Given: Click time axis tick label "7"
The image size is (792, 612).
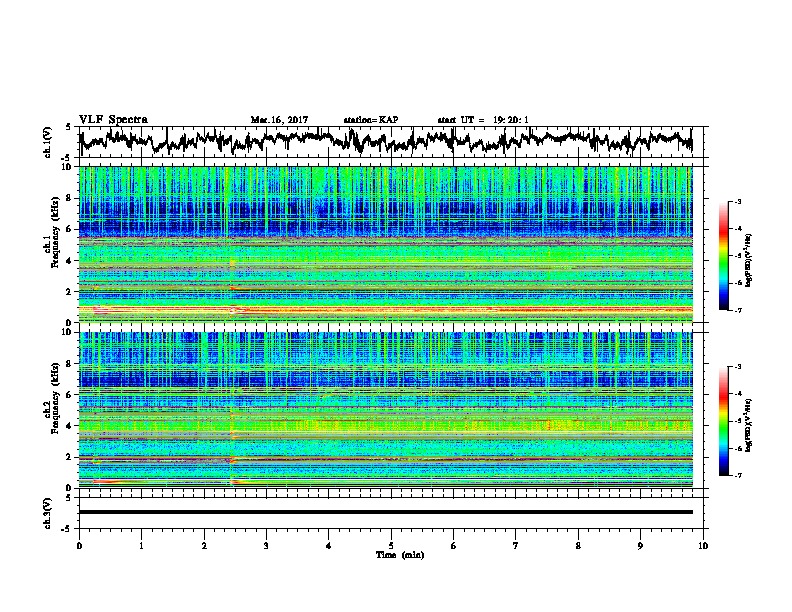Looking at the screenshot, I should pos(516,545).
